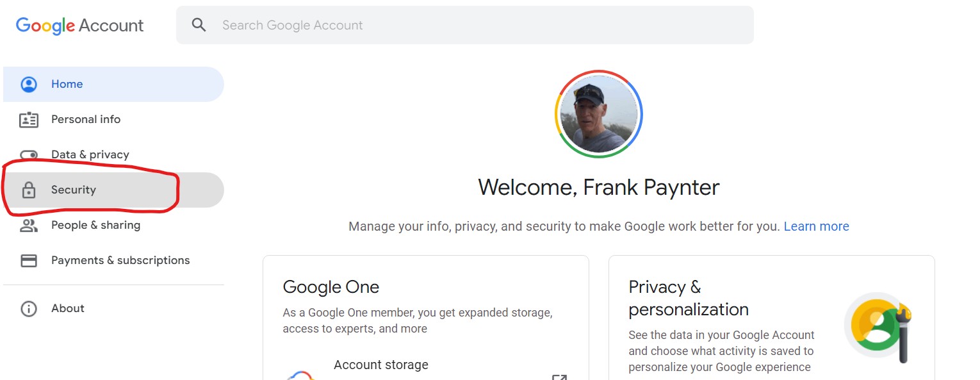Click the Privacy & personalization illustration
Screen dimensions: 980x380
[x=879, y=327]
